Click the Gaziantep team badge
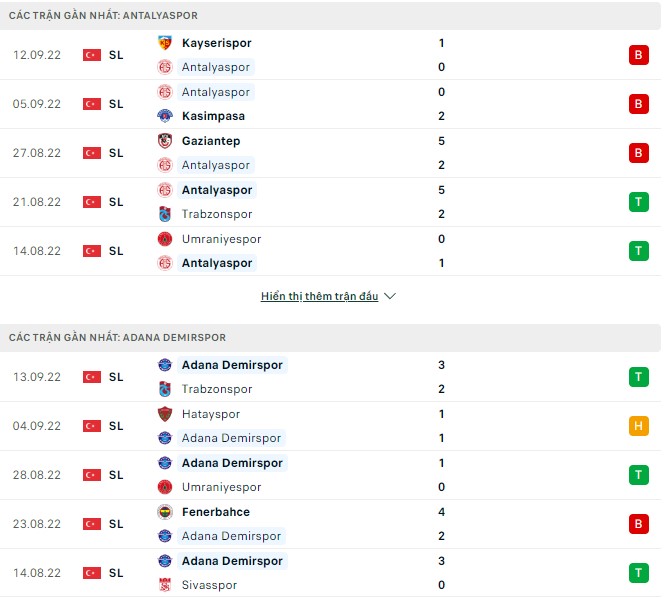This screenshot has width=667, height=598. tap(165, 141)
